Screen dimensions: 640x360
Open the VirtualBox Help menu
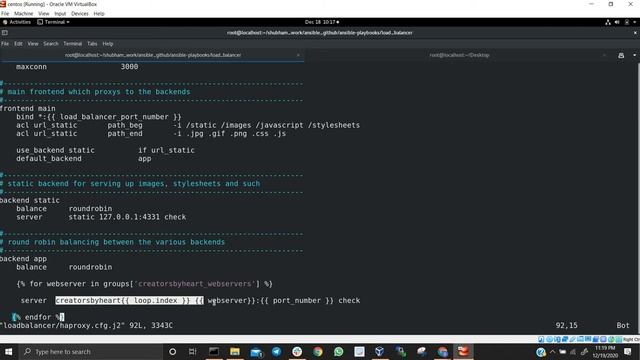click(99, 13)
